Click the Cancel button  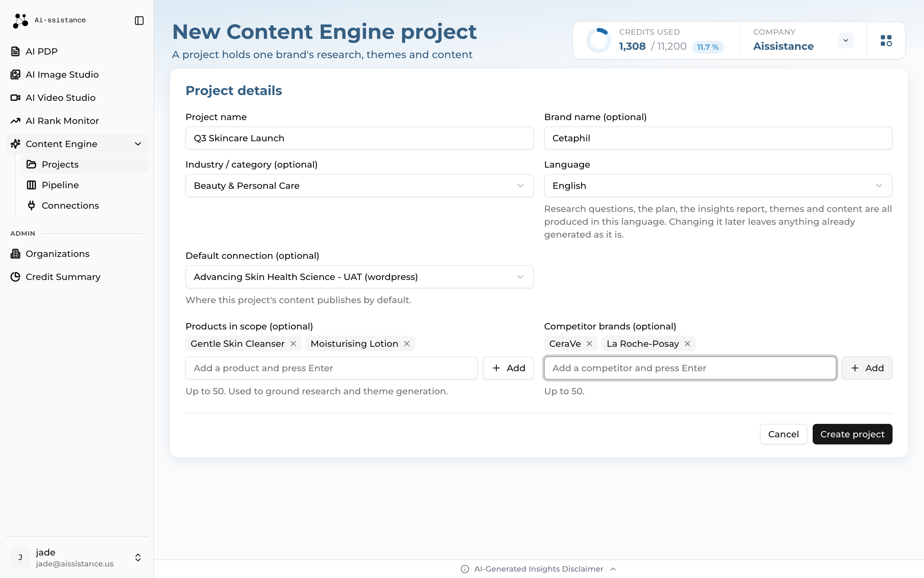[783, 434]
